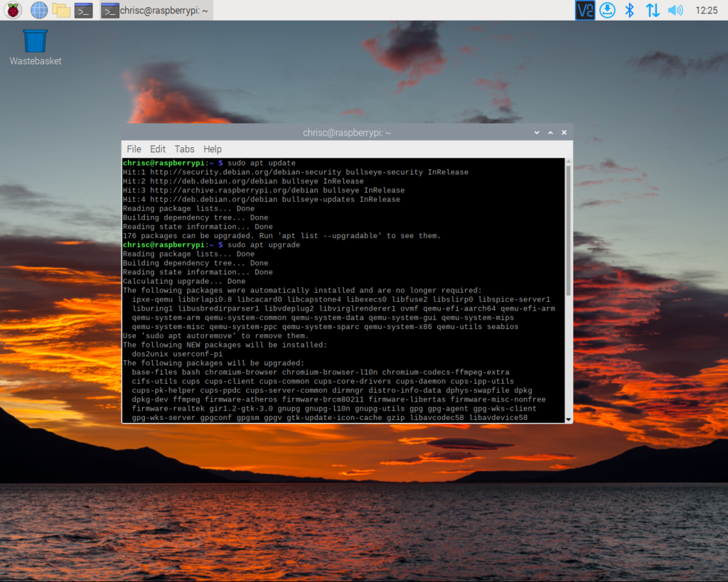Open the Help menu in terminal

[x=213, y=149]
